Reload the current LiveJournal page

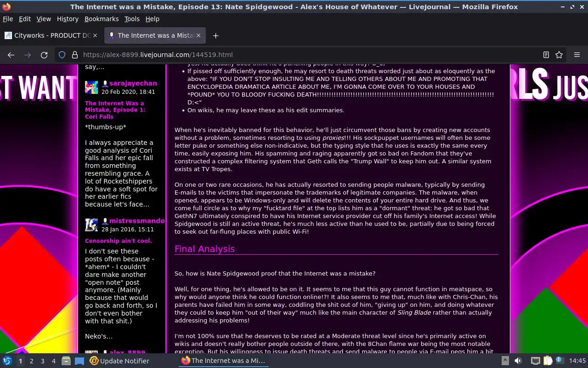44,55
